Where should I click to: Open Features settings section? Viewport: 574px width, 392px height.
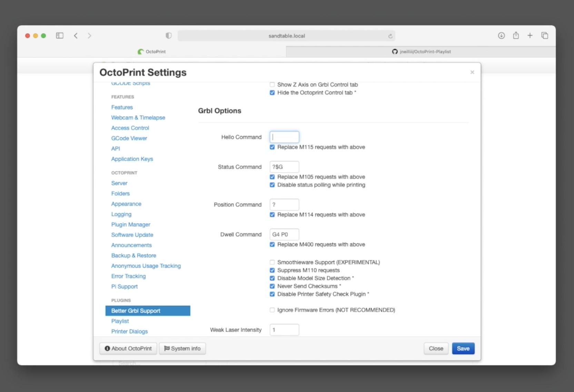coord(122,107)
